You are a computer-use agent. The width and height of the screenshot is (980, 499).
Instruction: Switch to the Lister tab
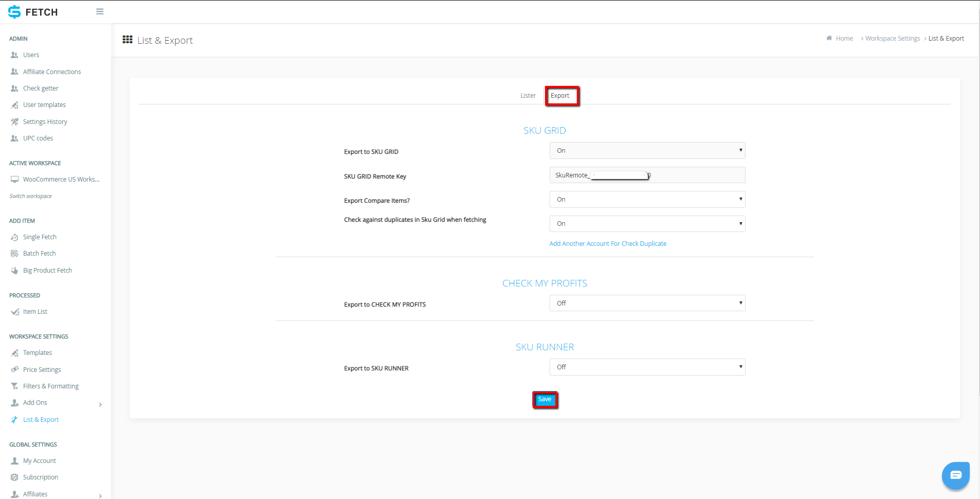tap(528, 96)
